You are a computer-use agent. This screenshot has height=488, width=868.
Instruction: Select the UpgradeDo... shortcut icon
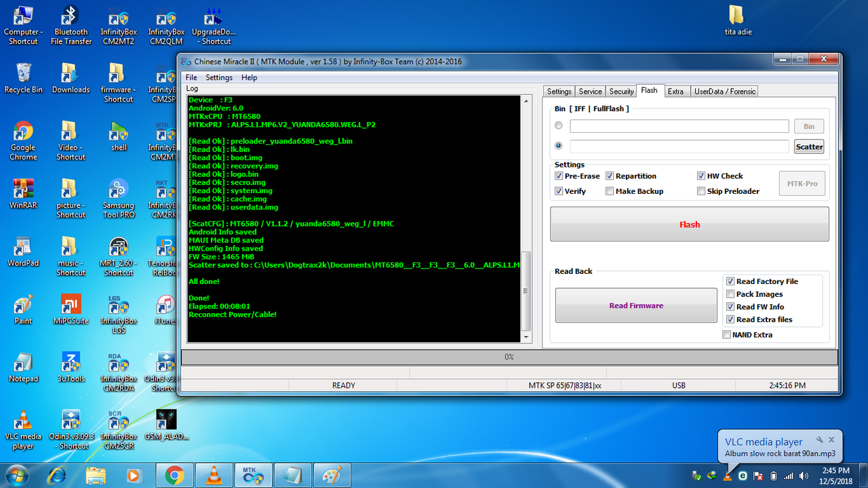pos(214,26)
